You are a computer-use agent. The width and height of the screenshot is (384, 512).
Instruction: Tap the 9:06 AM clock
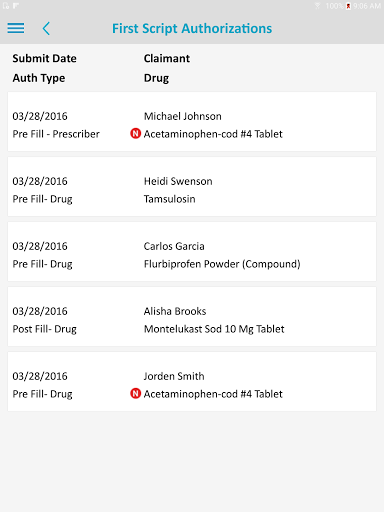point(367,6)
